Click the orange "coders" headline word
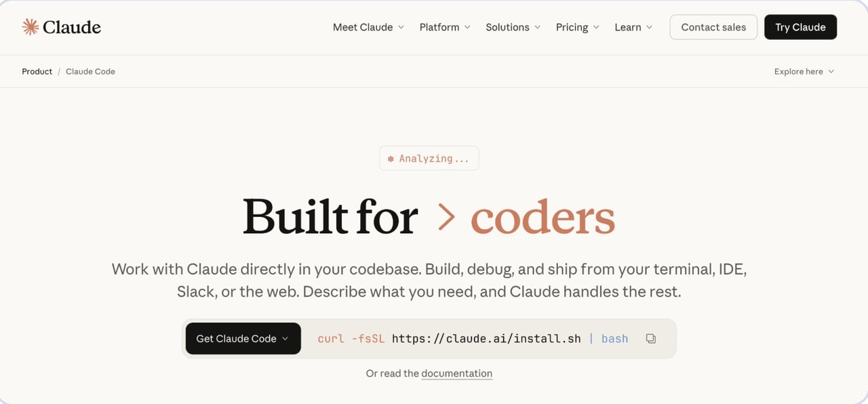 (542, 217)
